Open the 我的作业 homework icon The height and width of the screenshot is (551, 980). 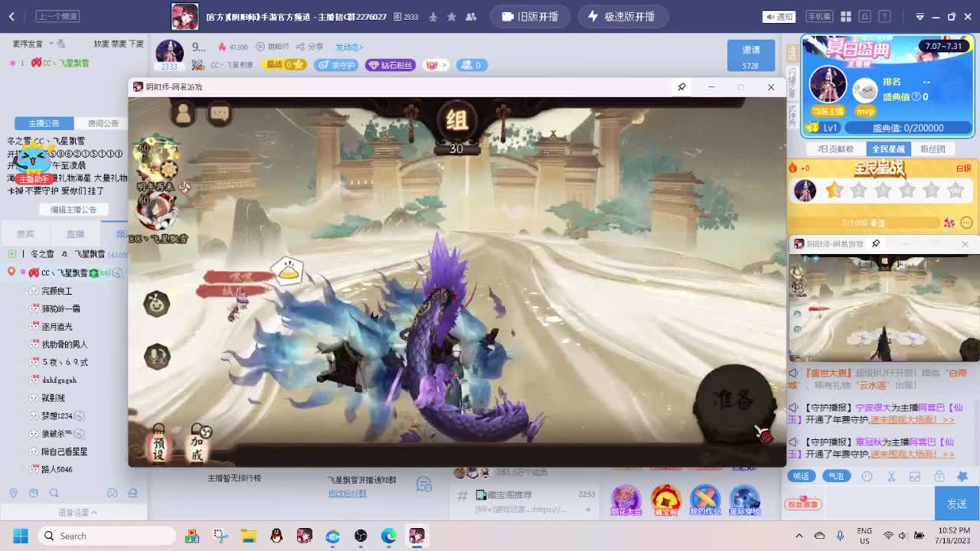(x=705, y=500)
